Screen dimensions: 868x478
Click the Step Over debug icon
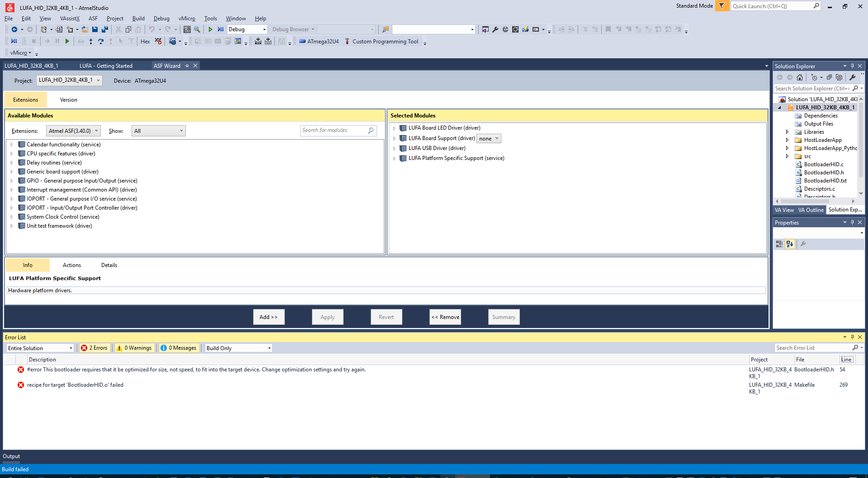(101, 42)
